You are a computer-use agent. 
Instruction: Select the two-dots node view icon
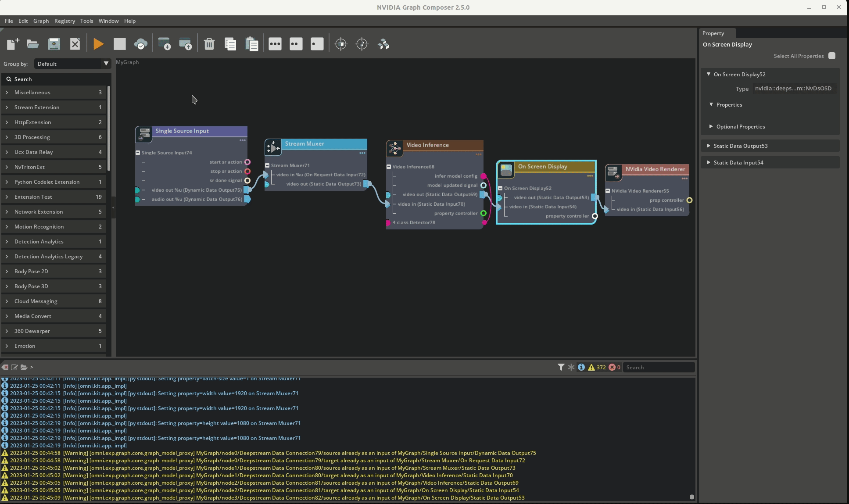296,44
